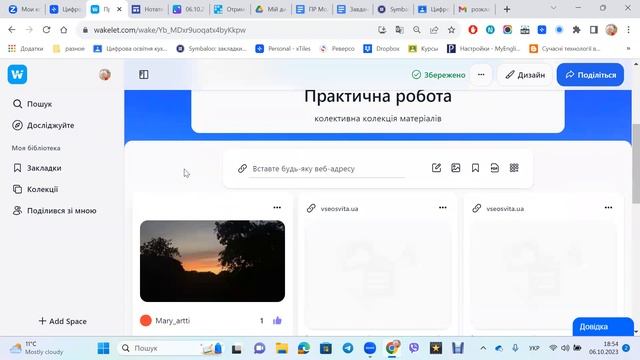Open the second vseosvita.ua link
Viewport: 640px width, 360px height.
[x=505, y=209]
